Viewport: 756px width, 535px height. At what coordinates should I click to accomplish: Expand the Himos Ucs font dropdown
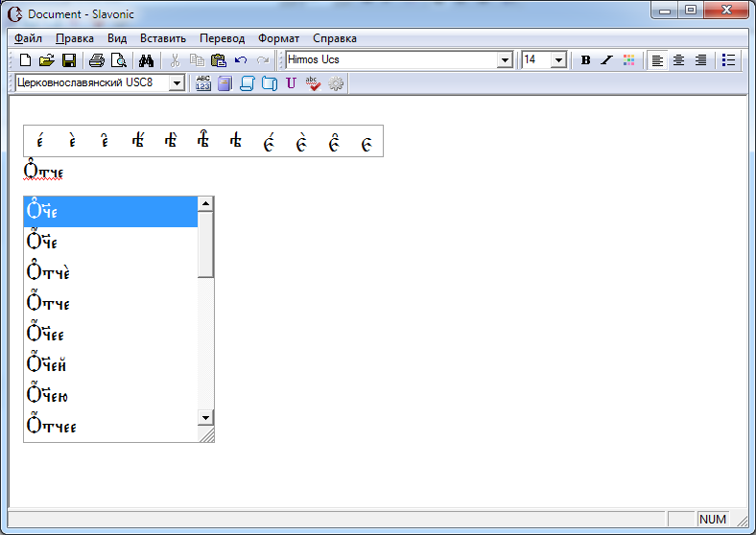[505, 60]
